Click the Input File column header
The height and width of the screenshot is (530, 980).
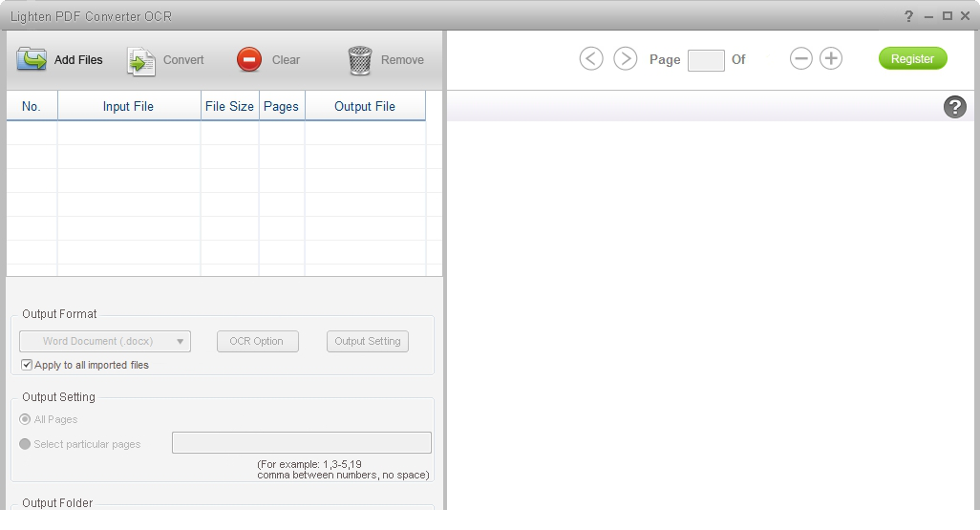129,106
